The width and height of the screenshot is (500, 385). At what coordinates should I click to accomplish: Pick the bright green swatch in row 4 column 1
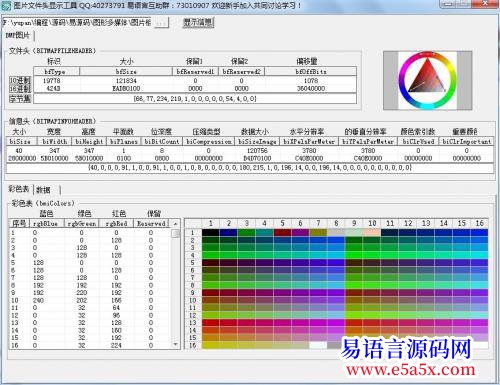(211, 255)
